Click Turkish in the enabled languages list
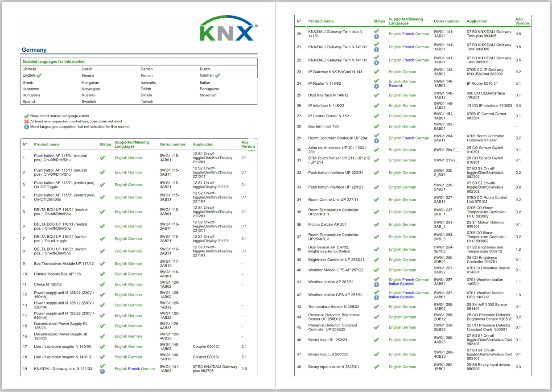The width and height of the screenshot is (552, 392). (x=147, y=102)
